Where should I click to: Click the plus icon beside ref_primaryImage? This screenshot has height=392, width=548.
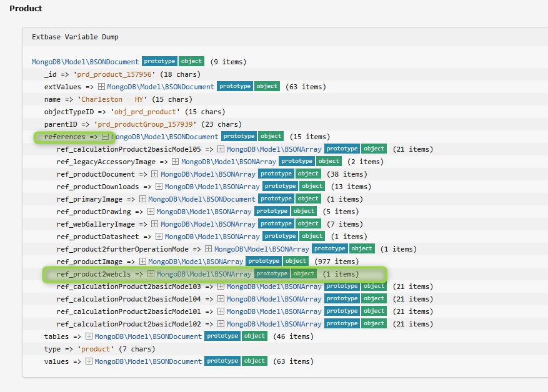(x=143, y=199)
